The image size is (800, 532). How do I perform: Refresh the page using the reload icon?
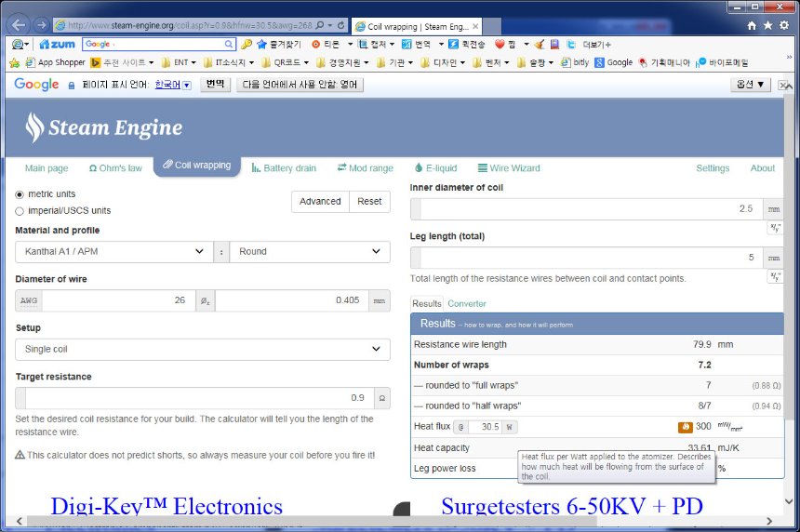click(x=340, y=25)
